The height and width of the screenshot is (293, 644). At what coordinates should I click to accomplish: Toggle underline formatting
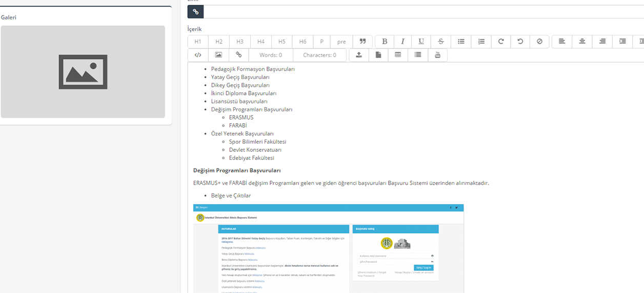click(421, 42)
